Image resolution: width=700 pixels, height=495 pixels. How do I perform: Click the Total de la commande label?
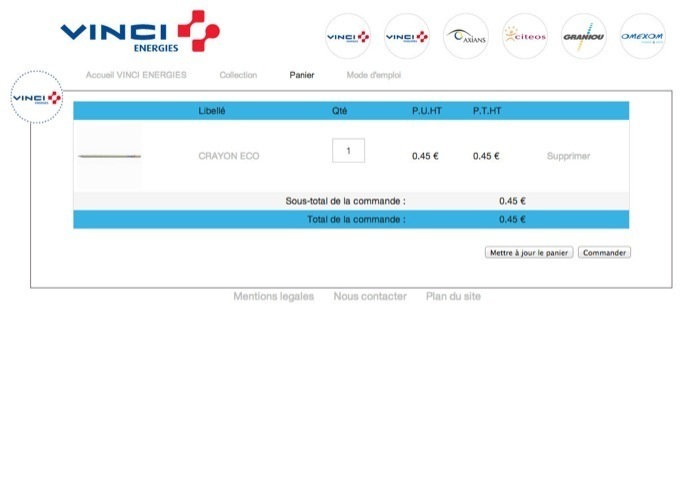point(356,220)
